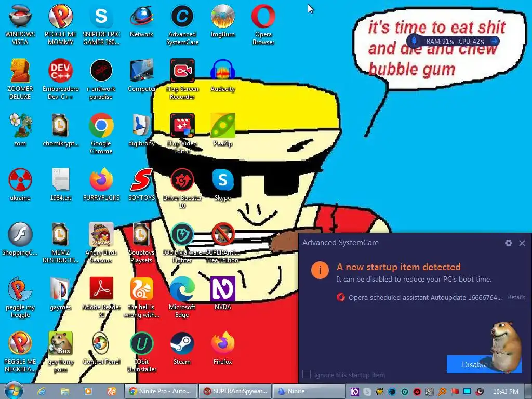Open the PEGGLE ME MOMMY desktop icon
The width and height of the screenshot is (532, 399).
[60, 24]
